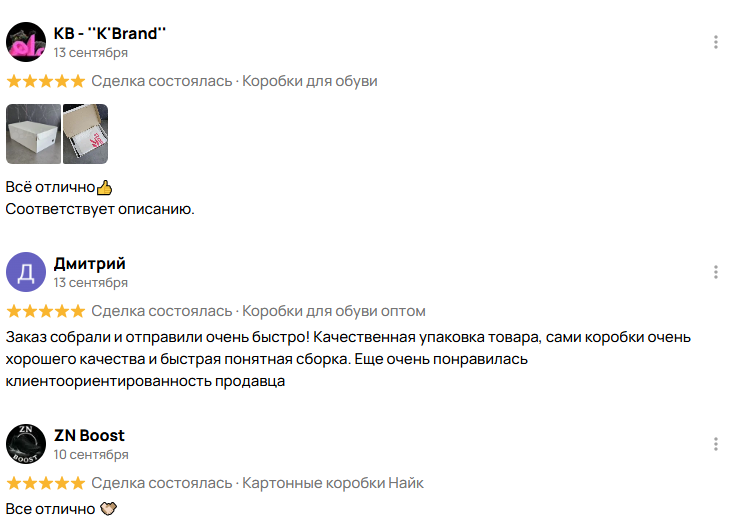Open the 'Коробки для обуви' listing link

click(310, 81)
